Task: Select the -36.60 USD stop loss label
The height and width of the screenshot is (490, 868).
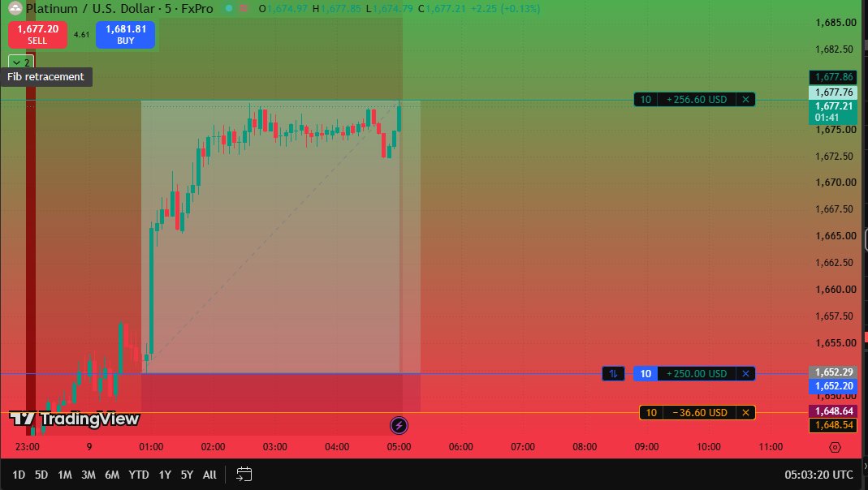Action: 700,413
